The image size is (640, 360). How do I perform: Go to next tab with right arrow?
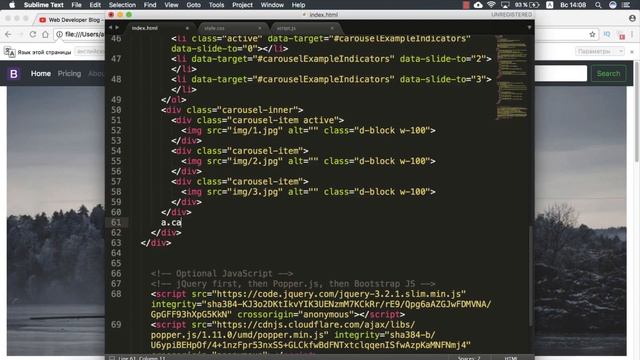point(117,27)
